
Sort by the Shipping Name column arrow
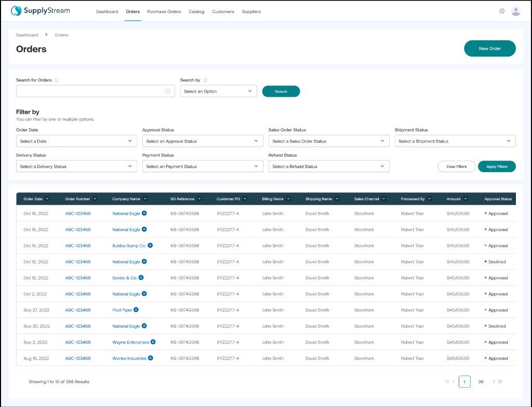click(x=337, y=199)
